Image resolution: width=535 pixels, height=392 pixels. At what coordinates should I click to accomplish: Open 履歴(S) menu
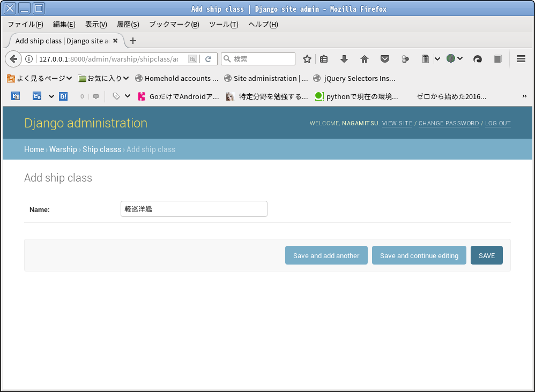pos(128,24)
